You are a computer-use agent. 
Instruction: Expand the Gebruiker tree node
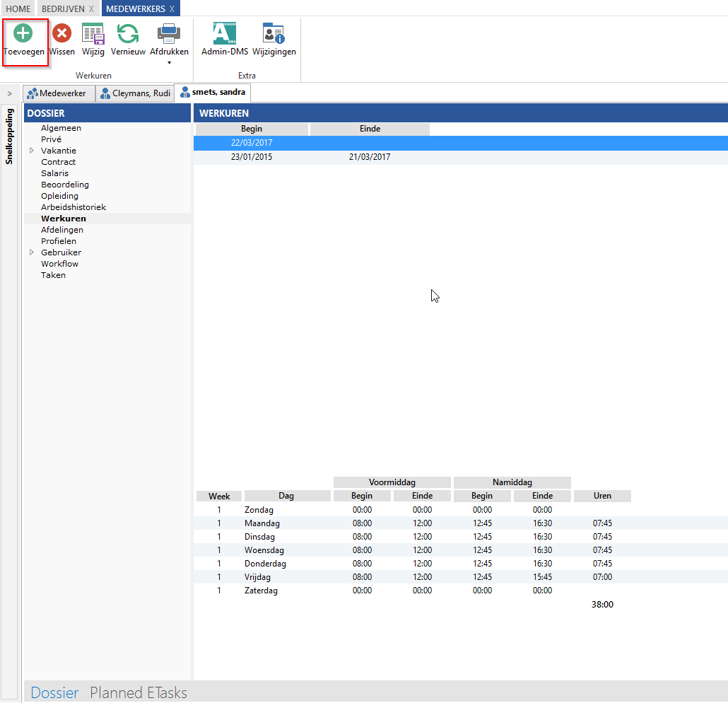[x=31, y=252]
